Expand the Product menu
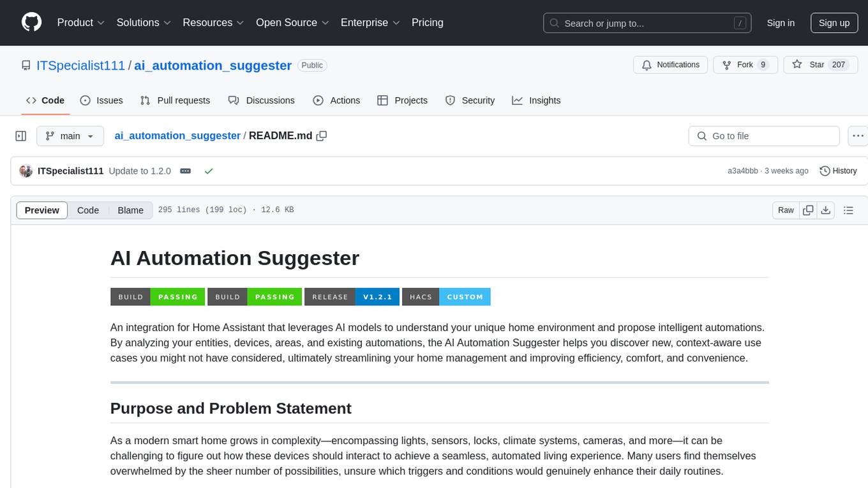The image size is (868, 488). click(x=80, y=22)
